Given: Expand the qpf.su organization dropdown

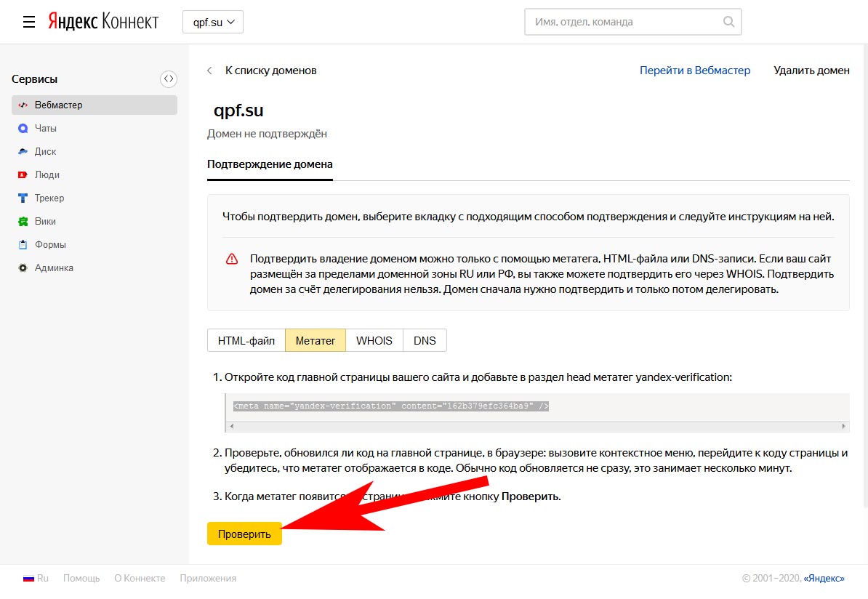Looking at the screenshot, I should (213, 22).
